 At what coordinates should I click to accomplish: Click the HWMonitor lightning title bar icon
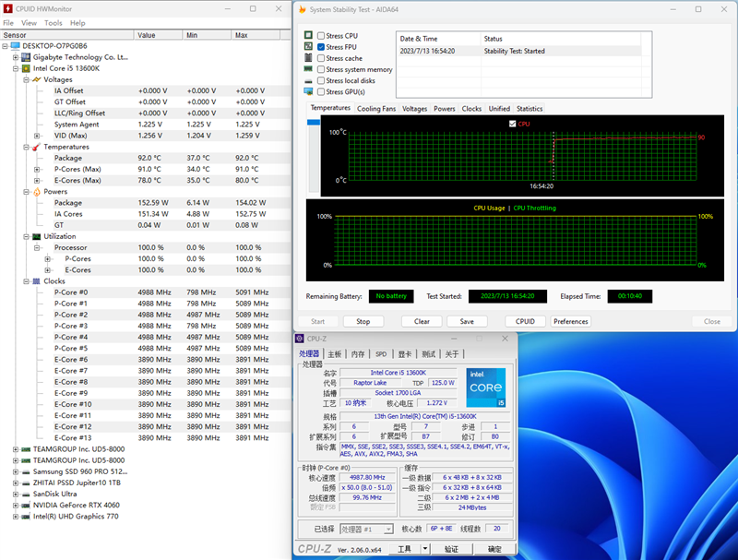pos(7,9)
